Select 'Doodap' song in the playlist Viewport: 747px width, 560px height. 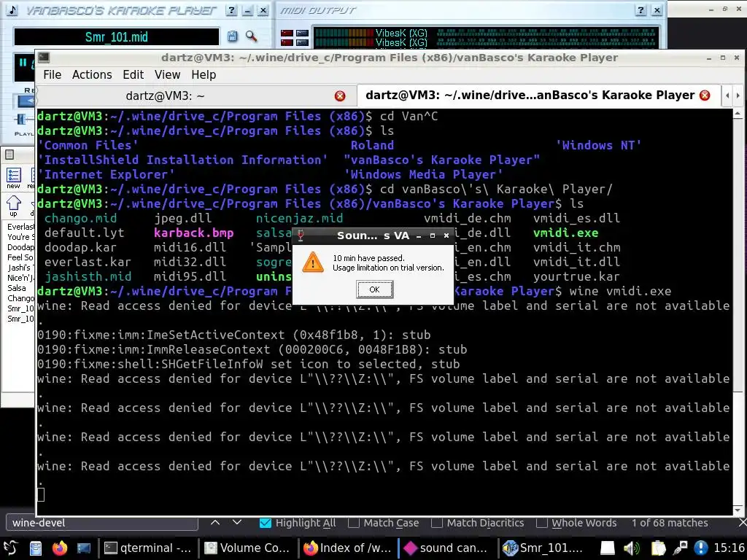(x=20, y=247)
